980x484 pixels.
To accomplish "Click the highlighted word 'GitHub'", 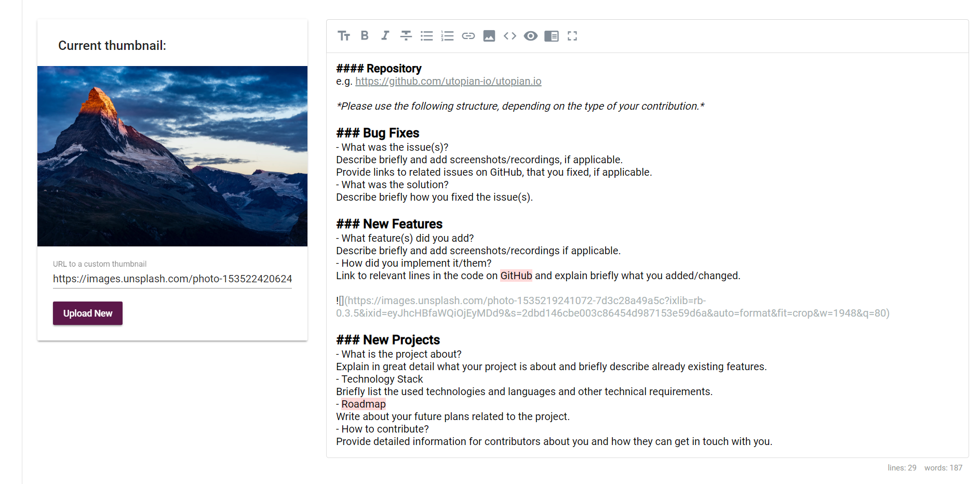I will (x=516, y=276).
